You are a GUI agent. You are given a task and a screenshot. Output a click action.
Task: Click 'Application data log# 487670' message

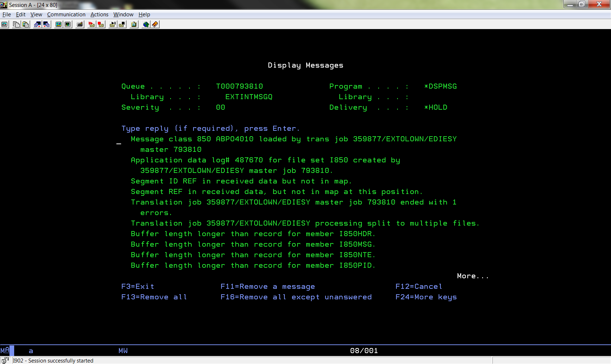pos(265,165)
